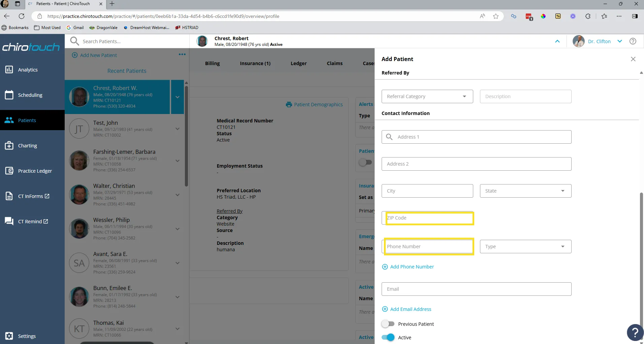Select Avant, Sara E. in patient list
The height and width of the screenshot is (344, 644).
tap(125, 263)
